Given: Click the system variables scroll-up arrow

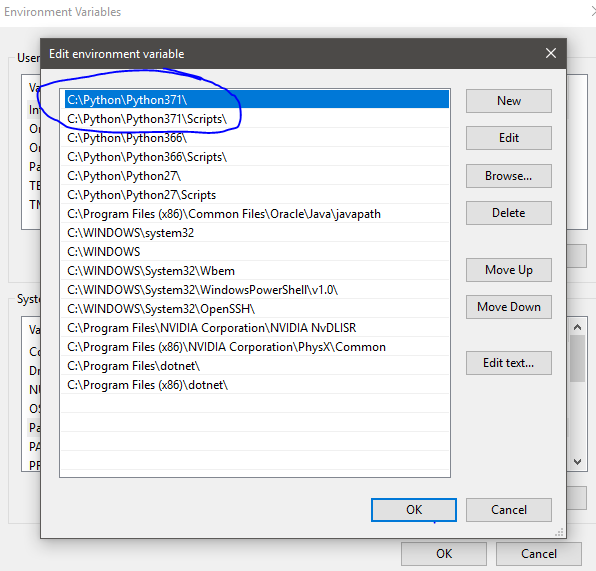Looking at the screenshot, I should tap(577, 327).
